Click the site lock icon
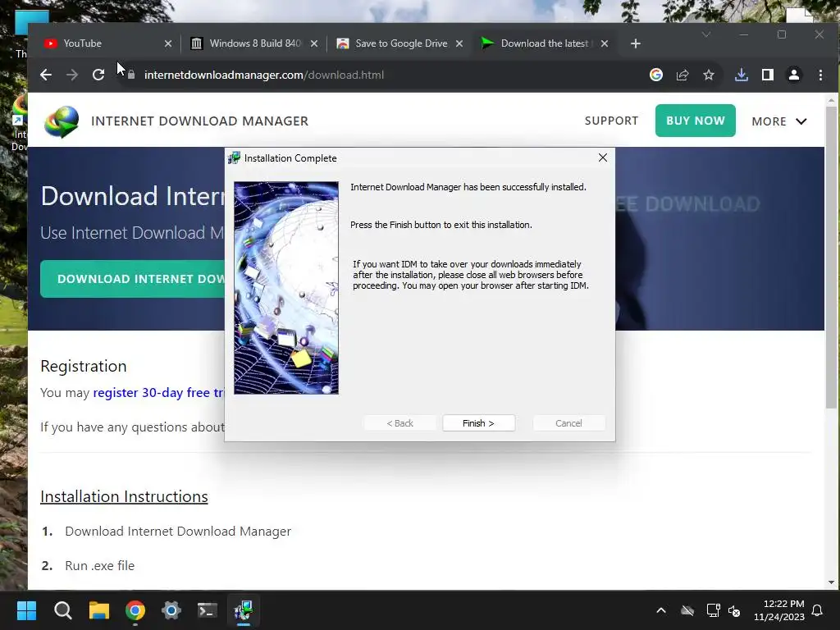This screenshot has height=630, width=840. point(131,75)
